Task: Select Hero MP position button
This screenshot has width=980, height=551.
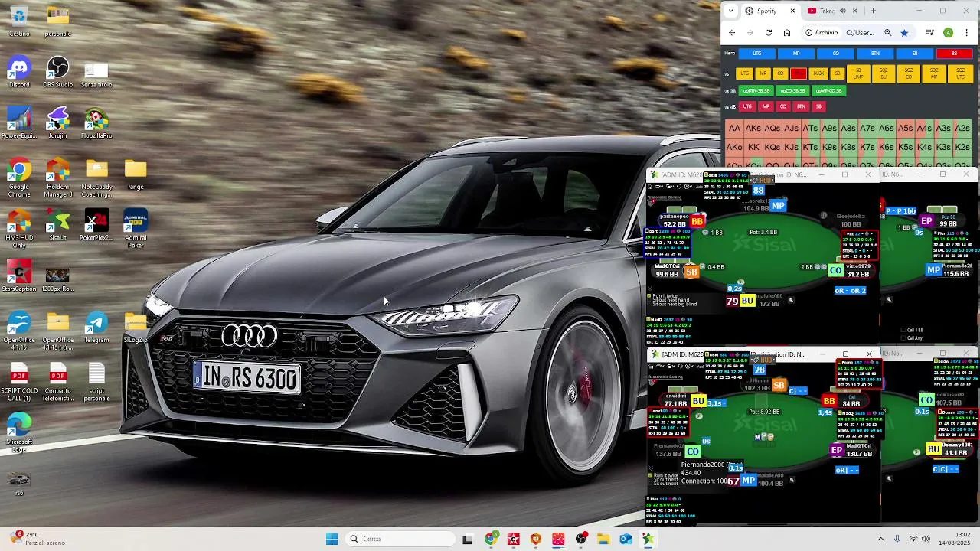Action: 796,54
